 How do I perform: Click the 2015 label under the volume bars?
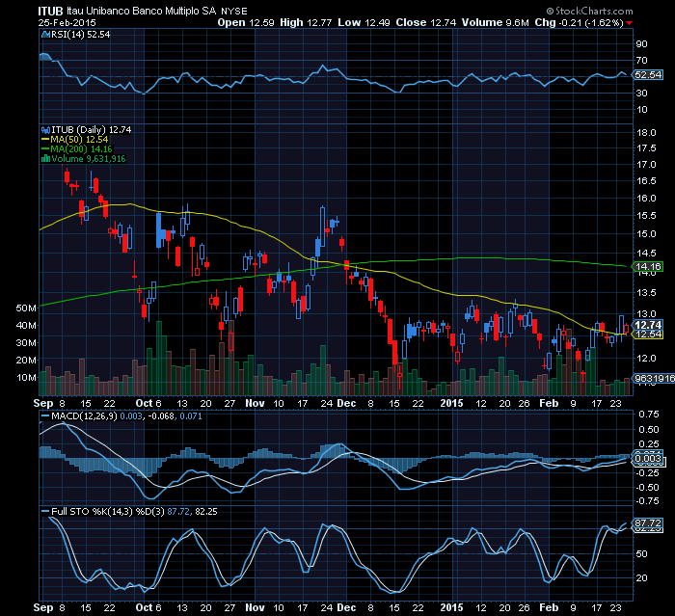pos(451,403)
